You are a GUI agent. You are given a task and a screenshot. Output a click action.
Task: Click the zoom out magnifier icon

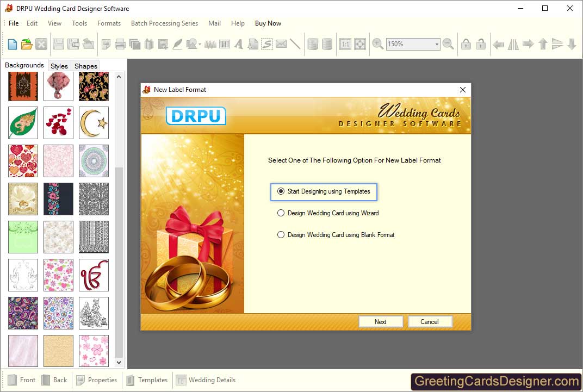[x=449, y=44]
